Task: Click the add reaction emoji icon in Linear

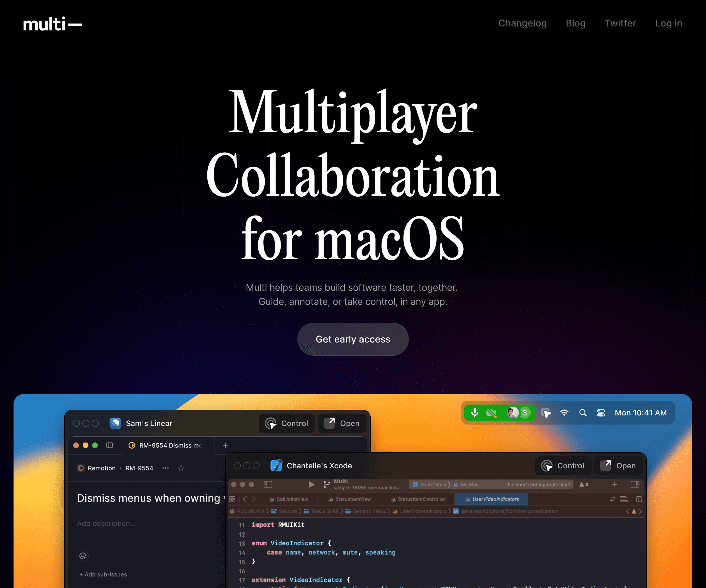Action: [83, 556]
